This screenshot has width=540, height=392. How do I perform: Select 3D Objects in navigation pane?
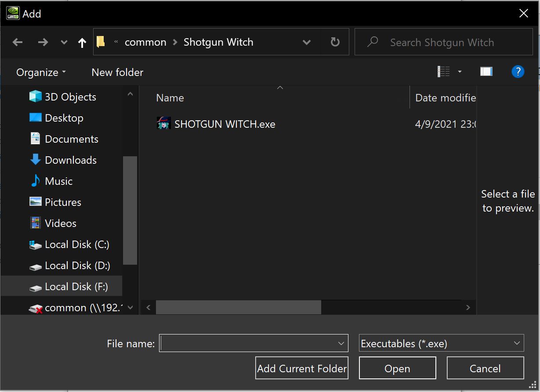70,97
